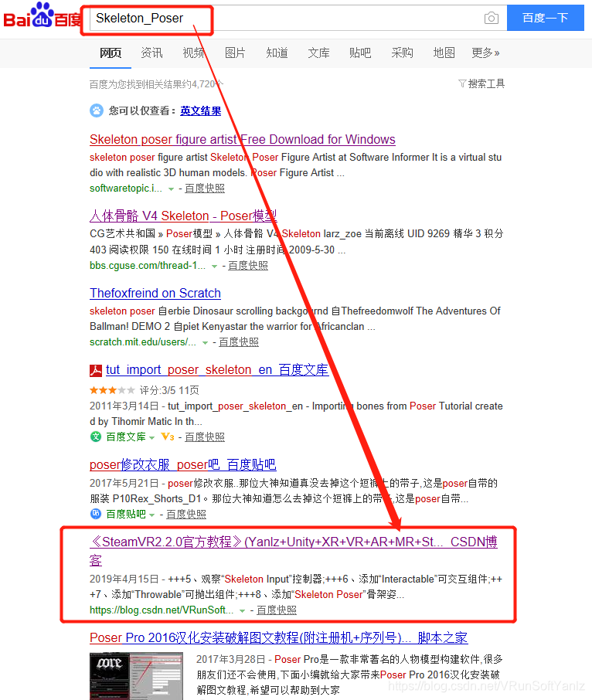Click date text 2017年5月21日
Viewport: 592px width, 700px height.
tap(124, 483)
